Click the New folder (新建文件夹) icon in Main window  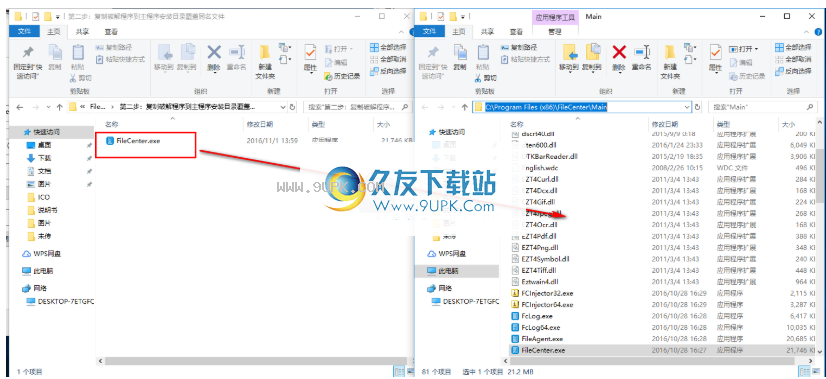[x=670, y=53]
